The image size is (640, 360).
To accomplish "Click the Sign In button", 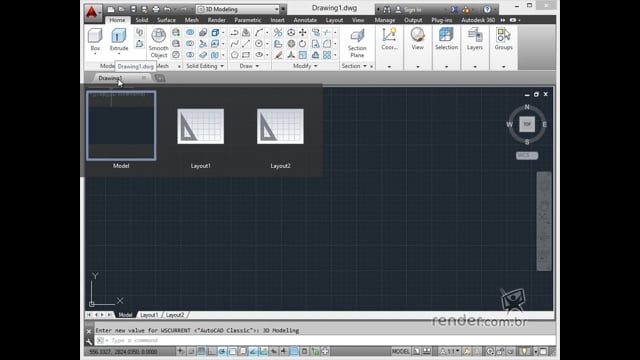I will [408, 9].
